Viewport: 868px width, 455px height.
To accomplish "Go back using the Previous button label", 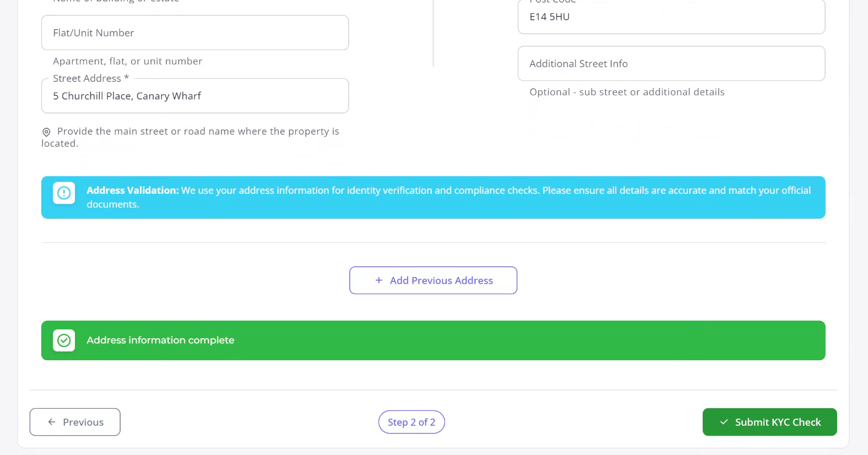I will 83,422.
